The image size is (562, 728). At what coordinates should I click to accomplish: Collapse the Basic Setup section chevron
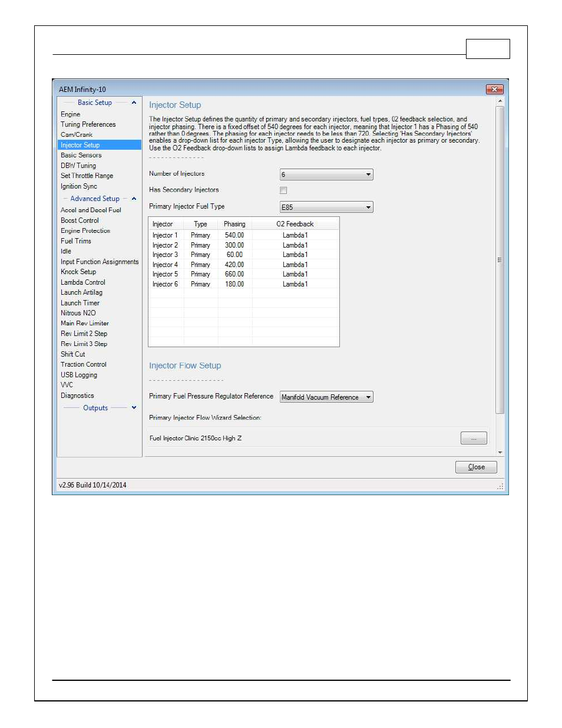click(134, 103)
